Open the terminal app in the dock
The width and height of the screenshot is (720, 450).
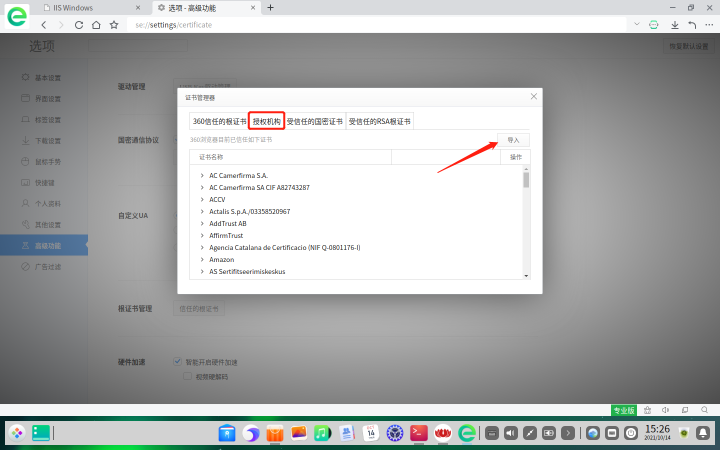point(419,433)
